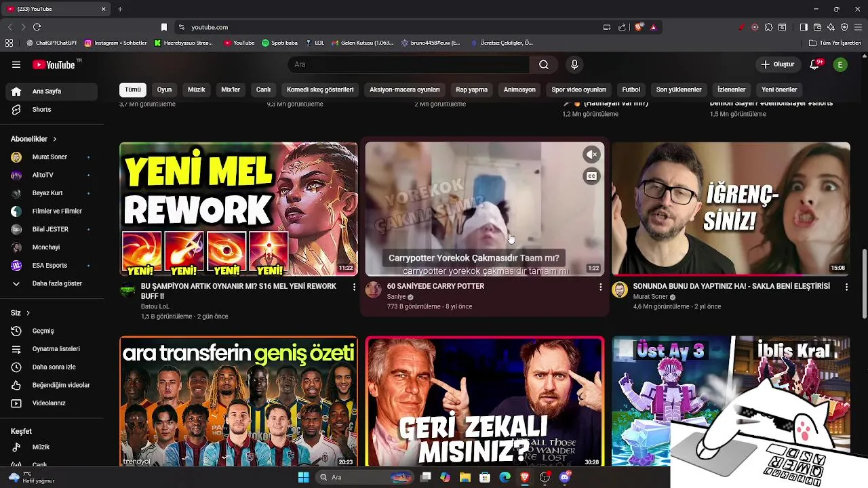
Task: Open Ana Sayfa in the sidebar
Action: tap(52, 91)
